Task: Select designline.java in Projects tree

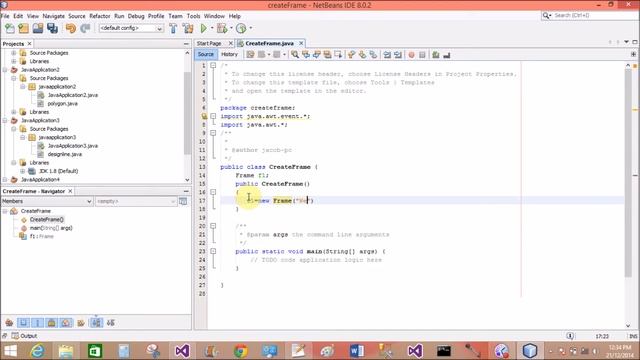Action: coord(64,154)
